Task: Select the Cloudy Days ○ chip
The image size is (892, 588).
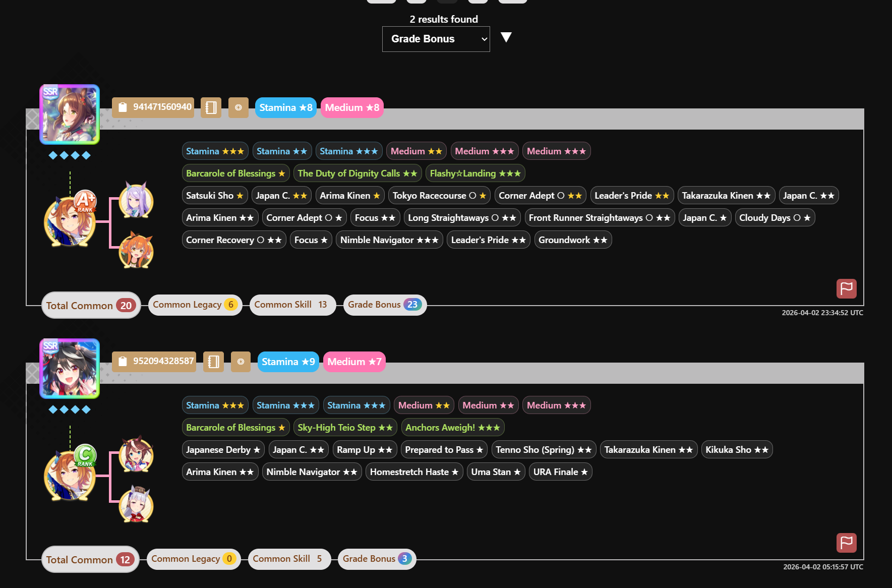Action: click(x=775, y=218)
